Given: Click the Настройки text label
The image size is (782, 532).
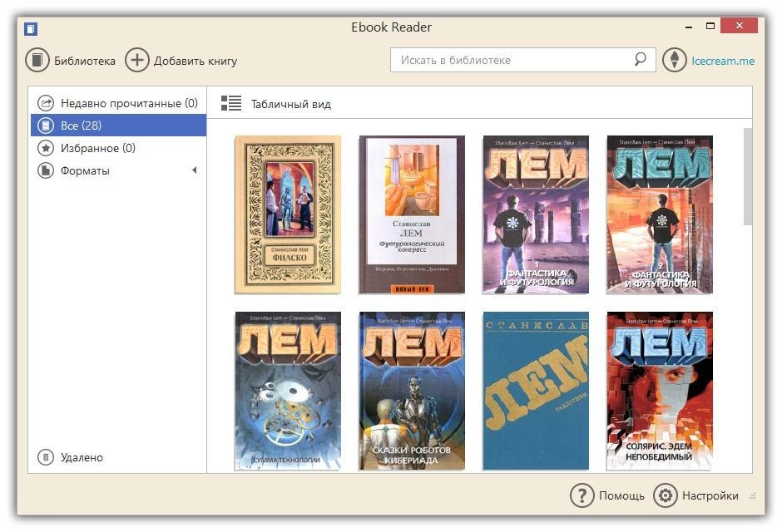Looking at the screenshot, I should [710, 495].
